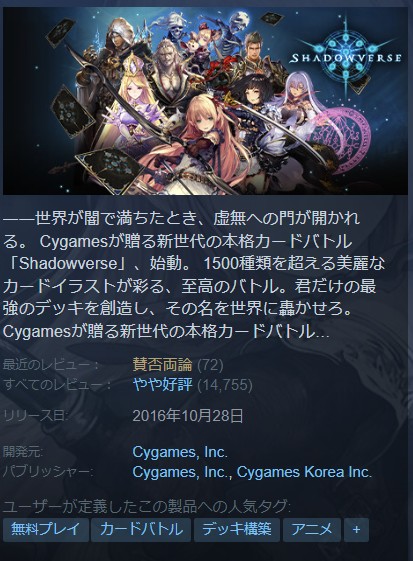Visit the Cygames Korea Inc. publisher page
The image size is (413, 561).
pyautogui.click(x=304, y=472)
